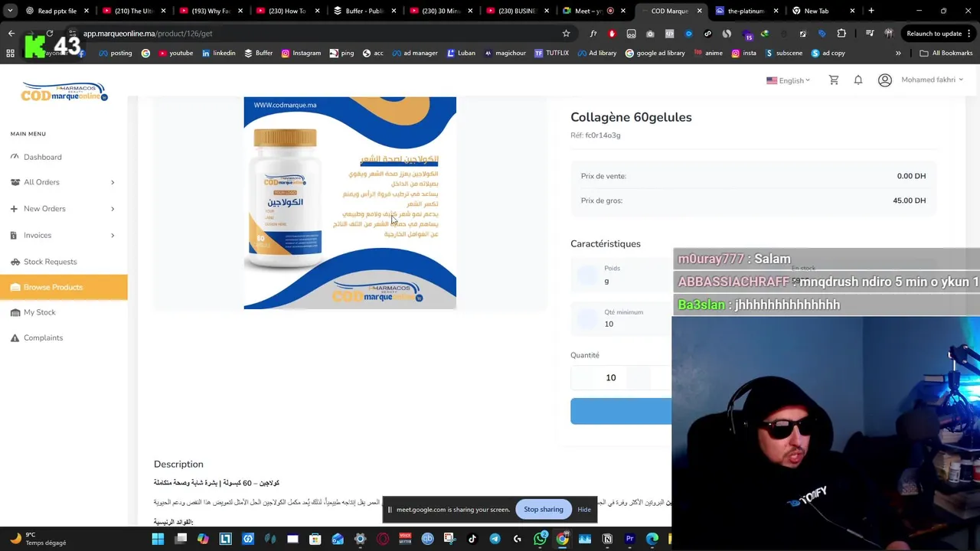The width and height of the screenshot is (980, 551).
Task: Open the magichour bookmark
Action: tap(505, 53)
